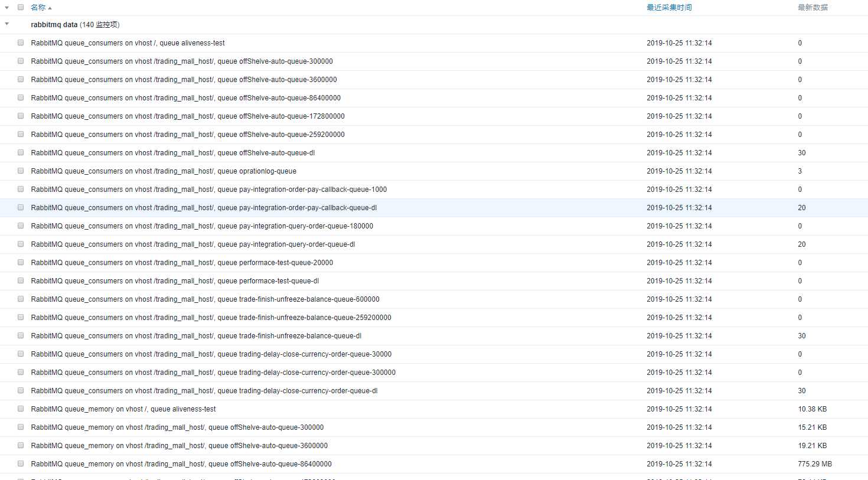Select item name pay-integration-query-order-queue-180000

click(x=202, y=226)
